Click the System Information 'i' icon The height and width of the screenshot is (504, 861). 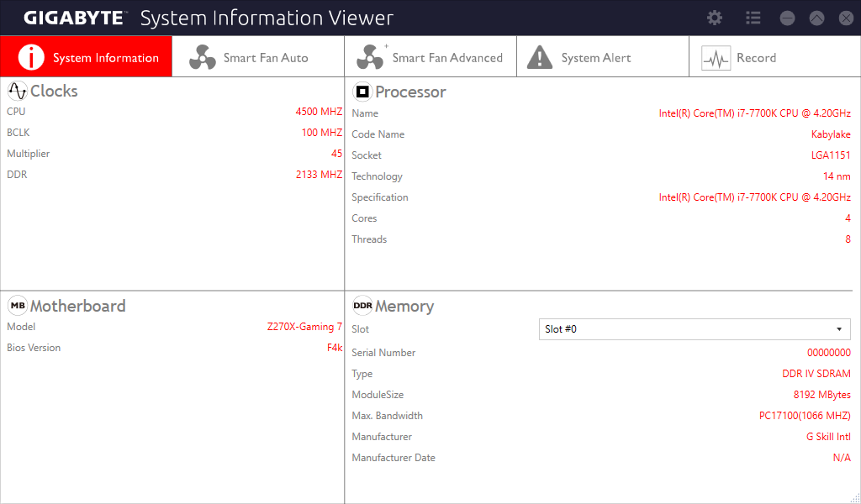click(31, 57)
